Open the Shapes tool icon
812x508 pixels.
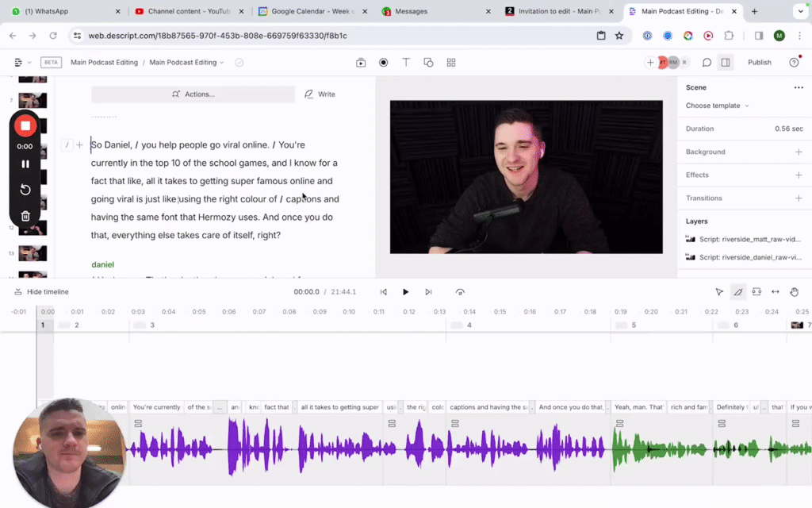(x=428, y=62)
